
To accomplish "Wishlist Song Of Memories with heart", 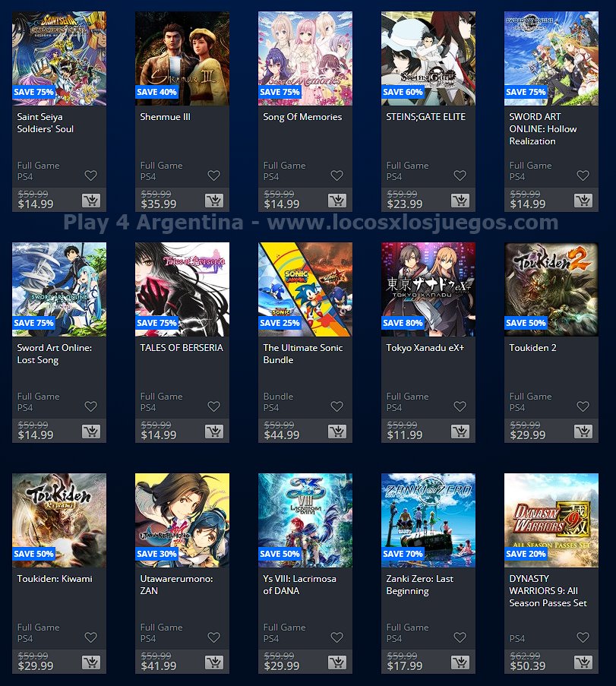I will pyautogui.click(x=337, y=175).
